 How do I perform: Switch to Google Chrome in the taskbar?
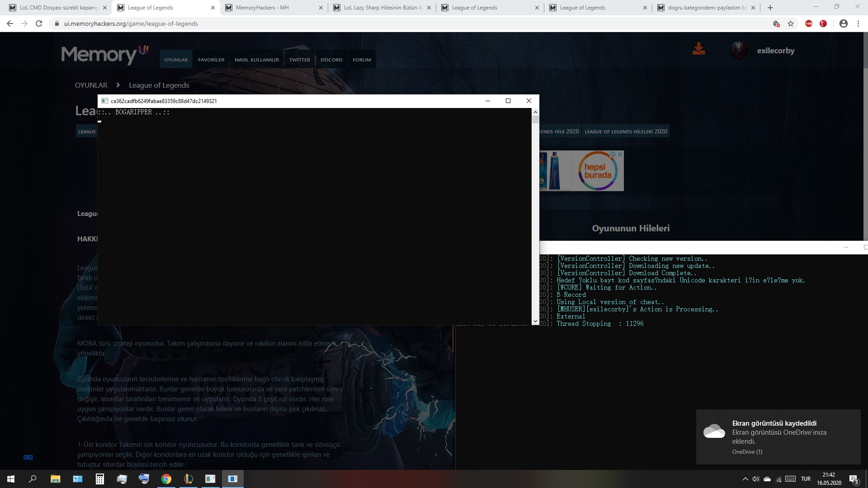[x=166, y=479]
